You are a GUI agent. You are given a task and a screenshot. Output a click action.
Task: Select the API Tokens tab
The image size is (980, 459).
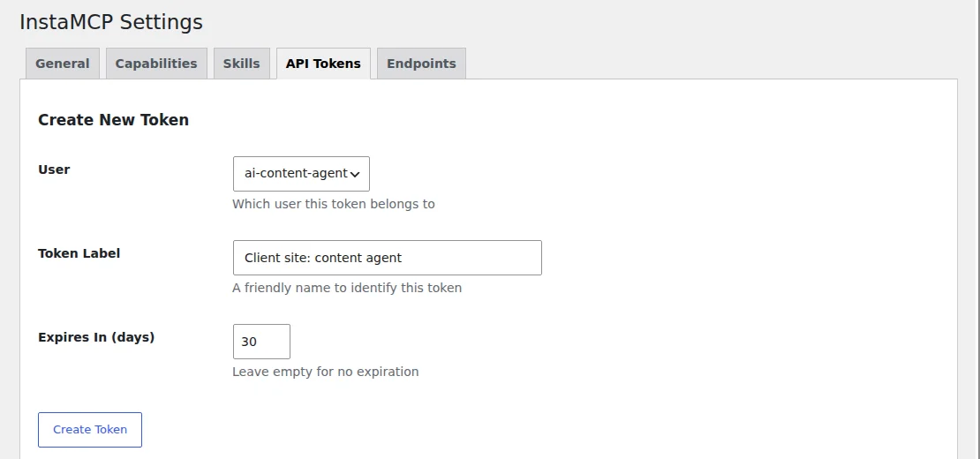[323, 64]
